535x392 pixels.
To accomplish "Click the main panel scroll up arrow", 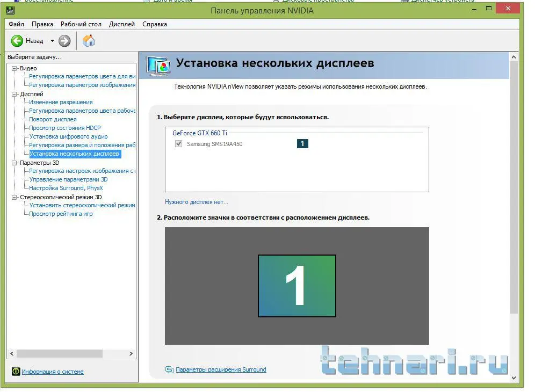I will pos(514,57).
